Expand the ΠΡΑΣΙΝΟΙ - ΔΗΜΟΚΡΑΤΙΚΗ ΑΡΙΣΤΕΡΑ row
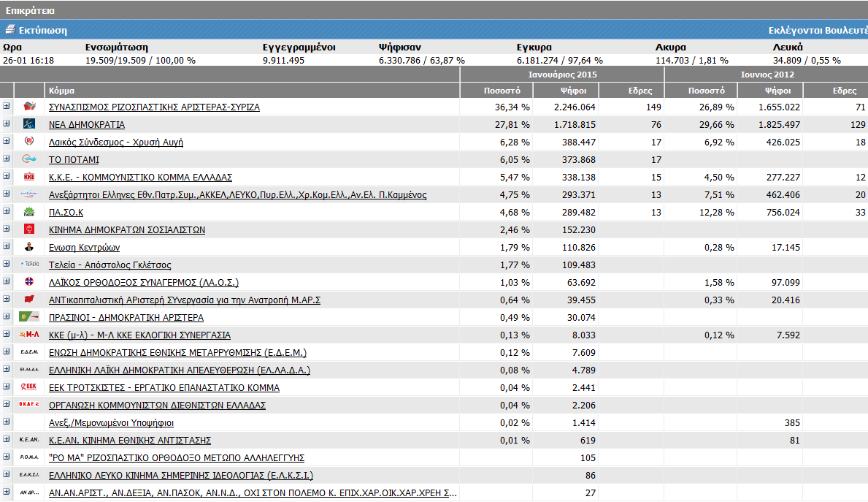This screenshot has width=868, height=502. point(6,316)
